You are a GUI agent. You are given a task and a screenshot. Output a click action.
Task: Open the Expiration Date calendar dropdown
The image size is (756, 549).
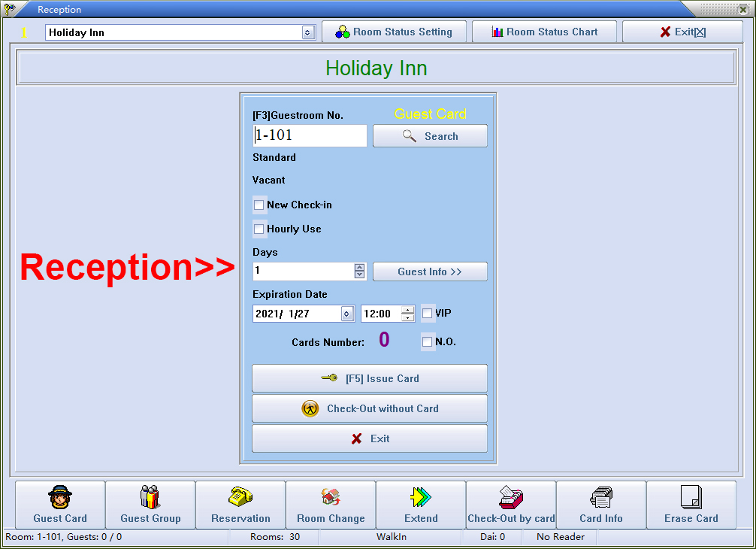pyautogui.click(x=346, y=314)
